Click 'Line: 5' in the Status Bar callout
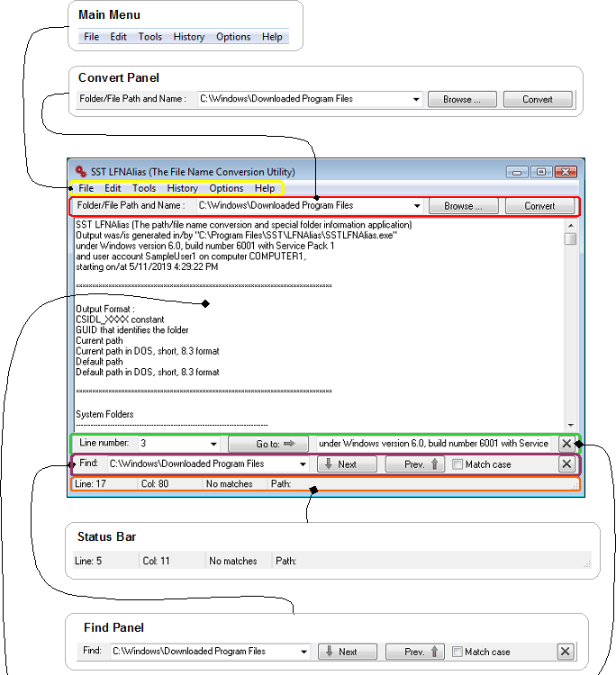616x675 pixels. [x=88, y=561]
